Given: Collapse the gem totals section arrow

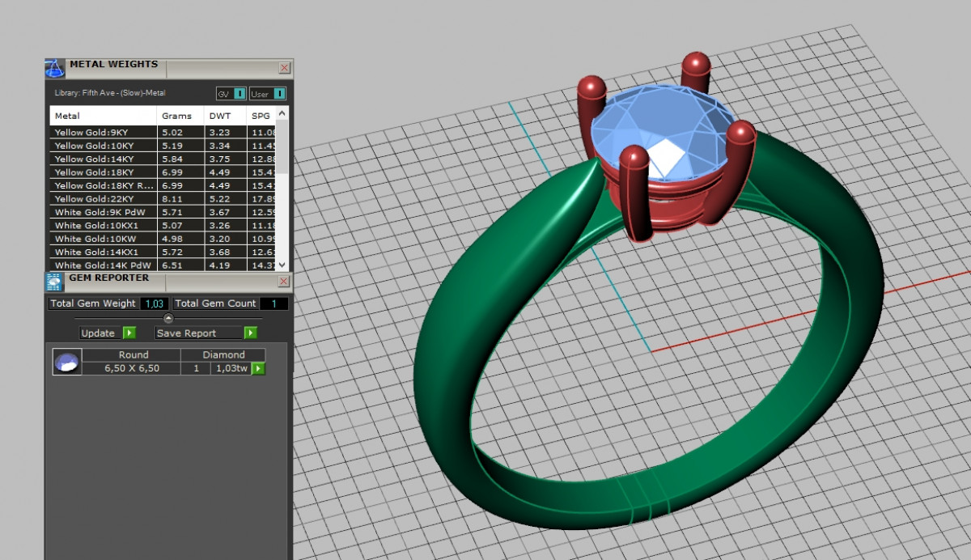Looking at the screenshot, I should pyautogui.click(x=168, y=318).
